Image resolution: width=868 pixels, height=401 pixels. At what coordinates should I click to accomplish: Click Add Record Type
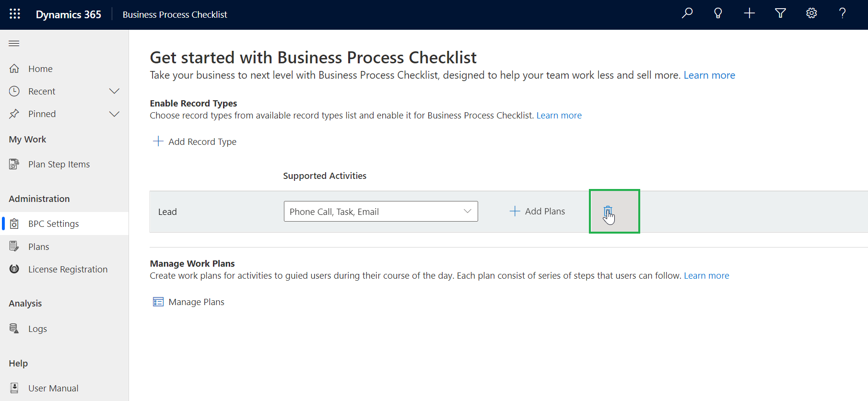coord(195,142)
